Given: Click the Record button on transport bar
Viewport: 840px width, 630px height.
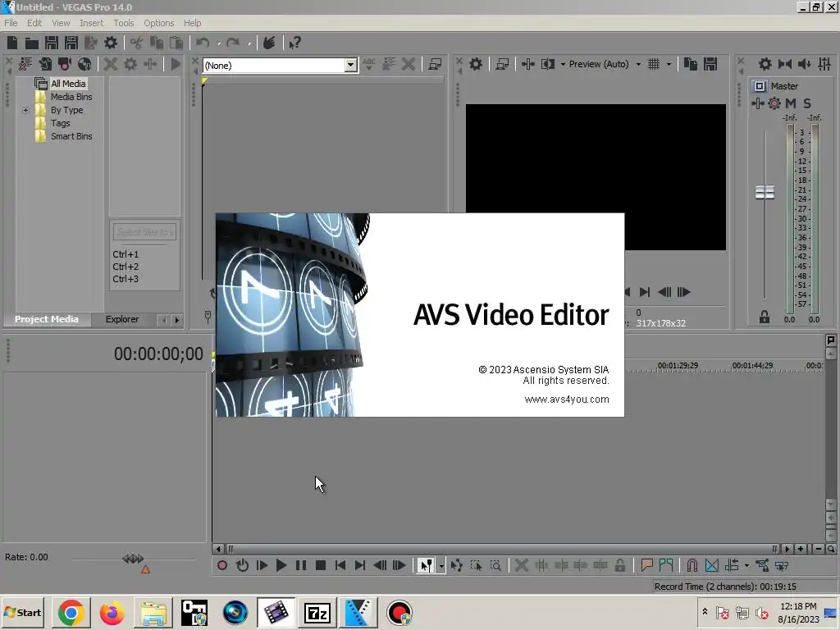Looking at the screenshot, I should 221,565.
